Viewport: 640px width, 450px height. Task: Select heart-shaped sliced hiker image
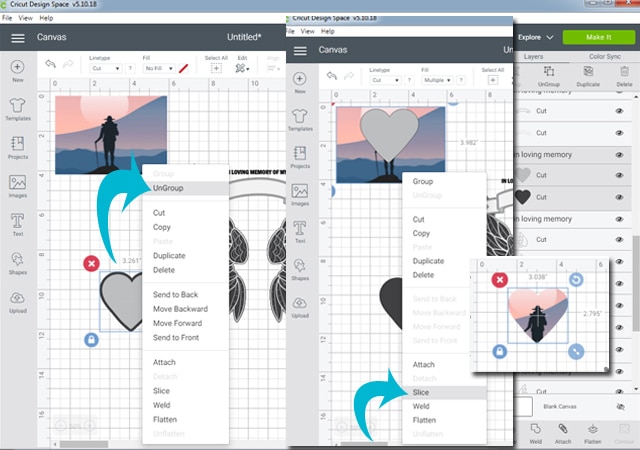(537, 315)
